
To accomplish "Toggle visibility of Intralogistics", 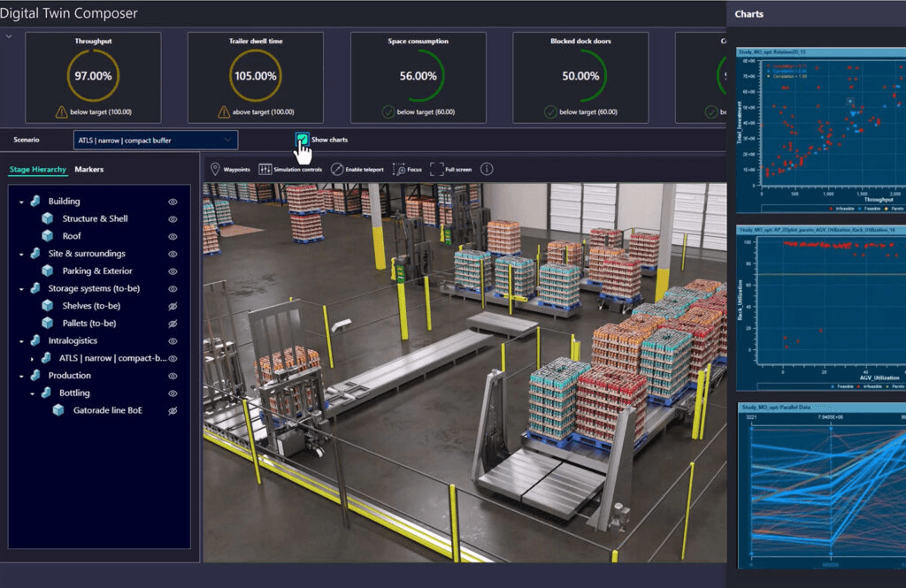I will coord(173,340).
